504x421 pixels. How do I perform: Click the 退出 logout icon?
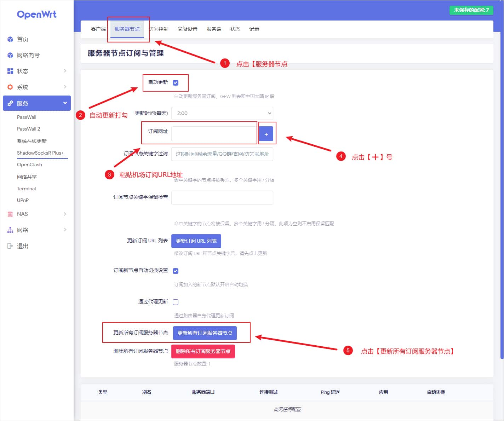click(10, 246)
